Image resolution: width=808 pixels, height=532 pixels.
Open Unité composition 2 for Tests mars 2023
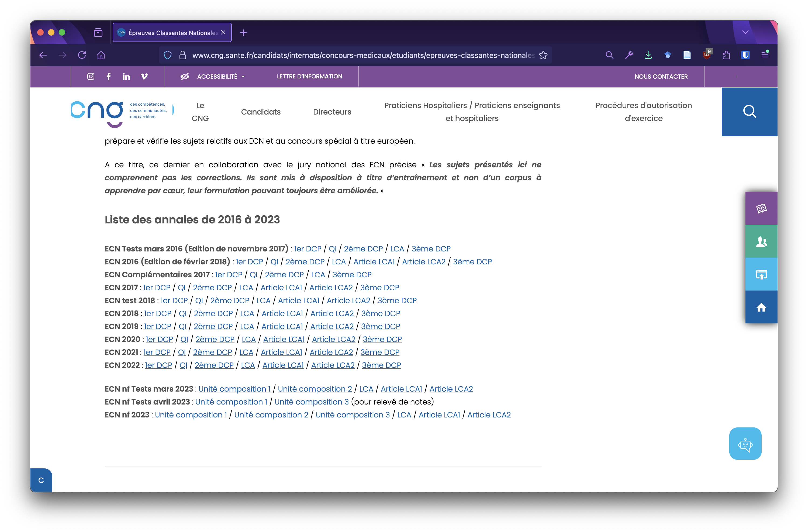(x=315, y=389)
